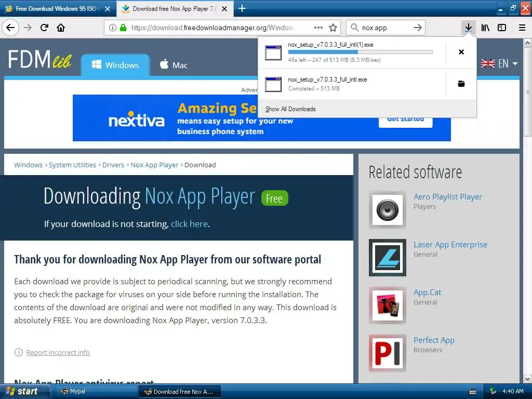Open Nox App Player breadcrumb link
The image size is (532, 399).
pos(154,165)
